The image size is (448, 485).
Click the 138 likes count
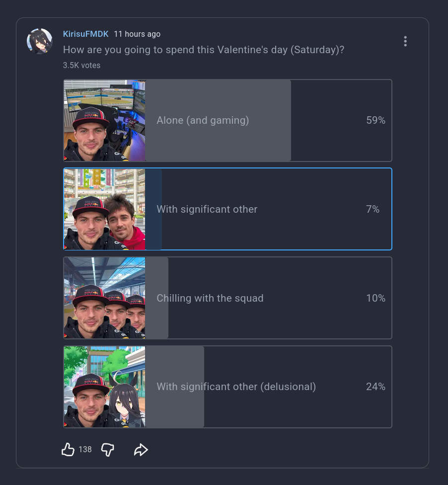pos(85,450)
